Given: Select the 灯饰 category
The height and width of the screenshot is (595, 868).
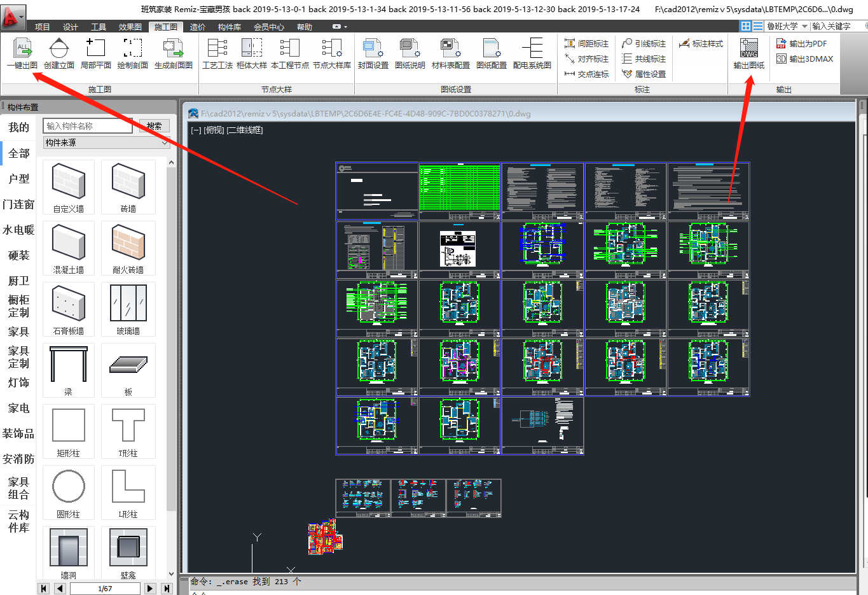Looking at the screenshot, I should [x=18, y=382].
